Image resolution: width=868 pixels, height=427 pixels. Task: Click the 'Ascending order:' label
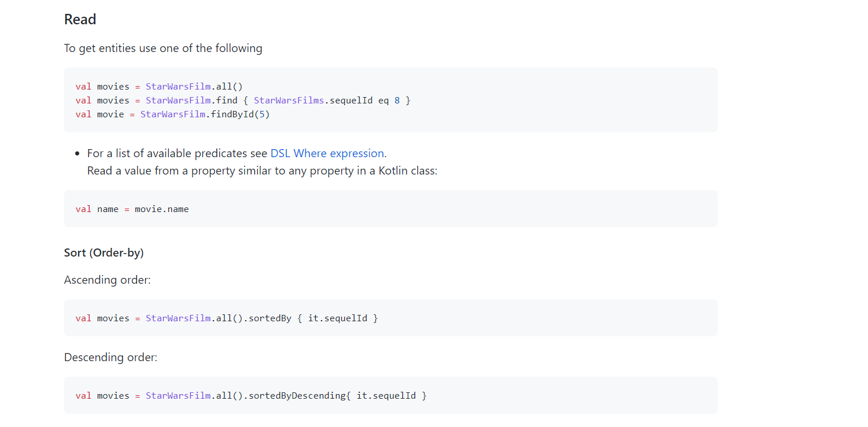point(108,280)
